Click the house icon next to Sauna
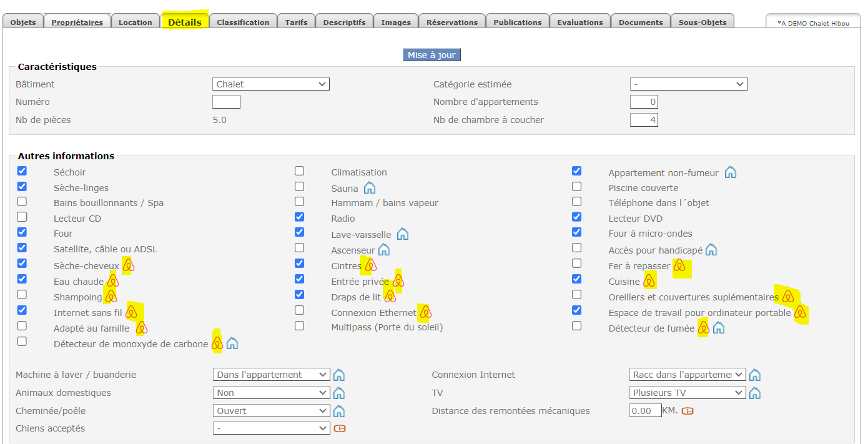 click(370, 188)
